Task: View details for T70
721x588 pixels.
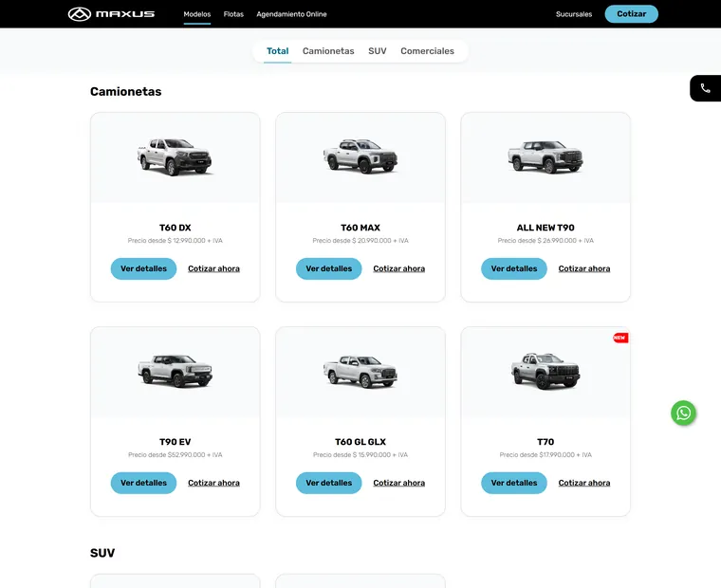Action: [514, 483]
